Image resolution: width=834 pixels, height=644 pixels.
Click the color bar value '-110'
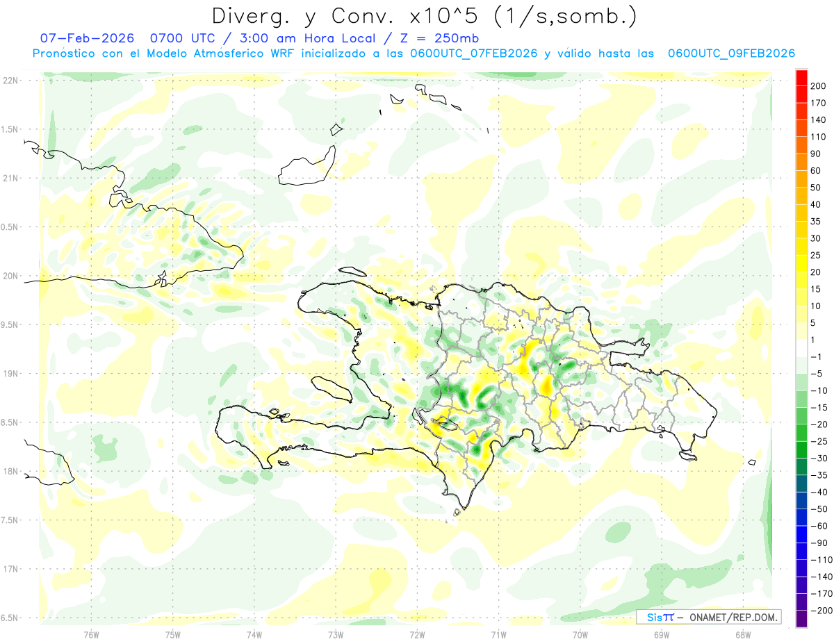click(x=821, y=559)
